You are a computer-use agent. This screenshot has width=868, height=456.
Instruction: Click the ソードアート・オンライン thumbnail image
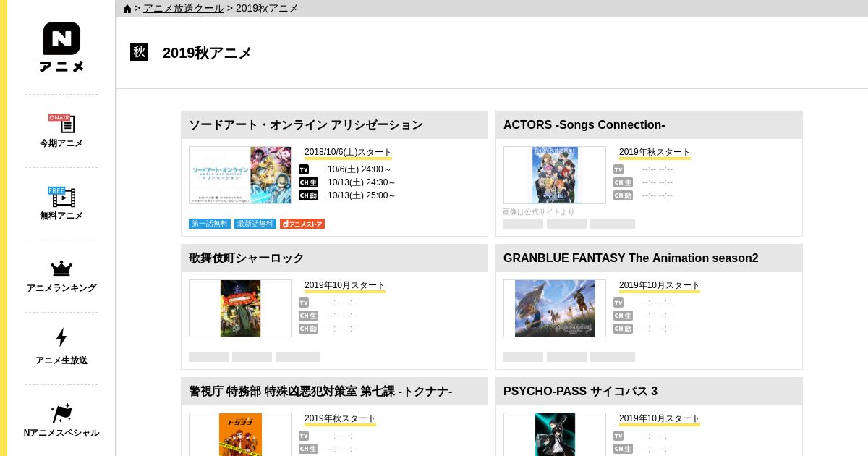(x=240, y=175)
